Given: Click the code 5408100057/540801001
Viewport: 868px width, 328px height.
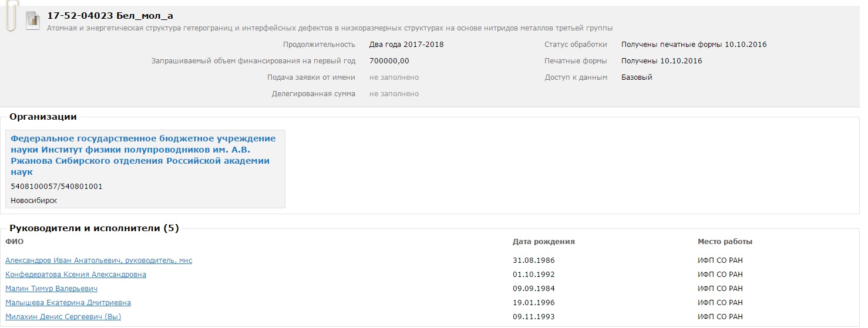Looking at the screenshot, I should 56,187.
